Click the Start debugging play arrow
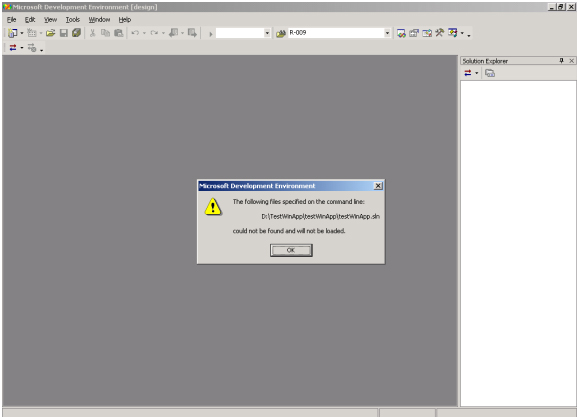 click(210, 34)
